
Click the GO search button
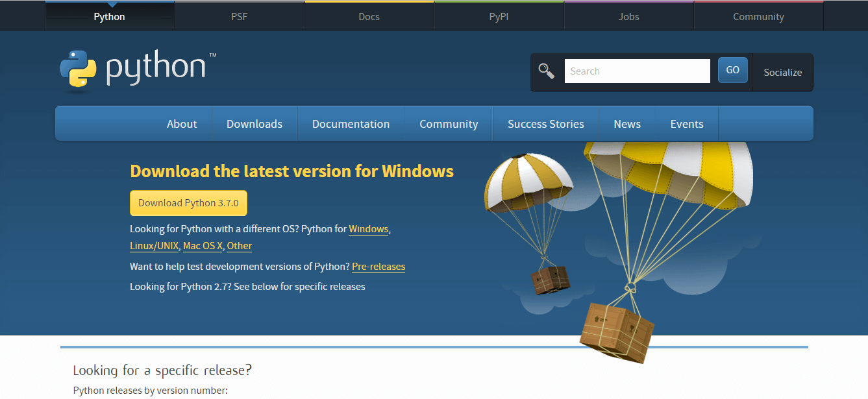click(x=732, y=70)
